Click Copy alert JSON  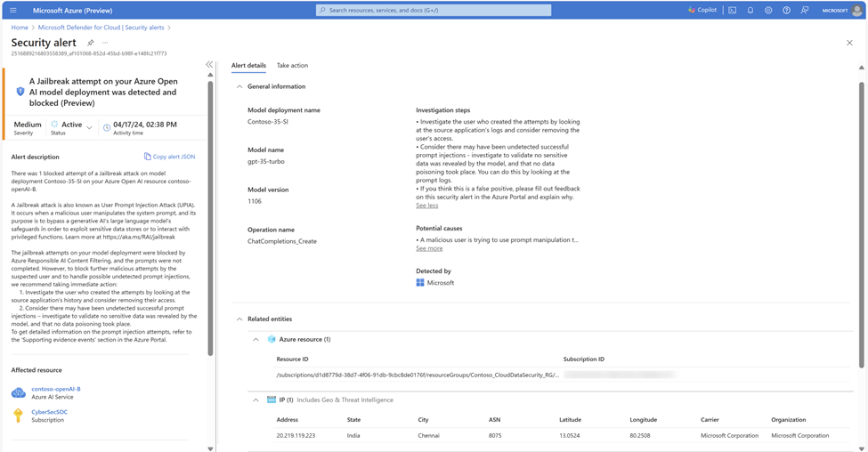click(169, 157)
